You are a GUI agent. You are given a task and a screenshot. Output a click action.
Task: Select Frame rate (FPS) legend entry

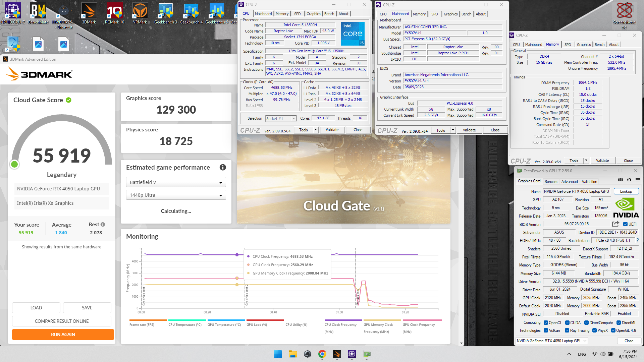(x=148, y=323)
